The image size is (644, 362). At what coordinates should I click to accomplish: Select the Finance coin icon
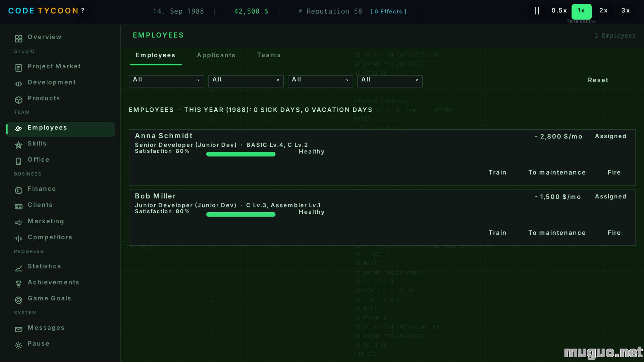[x=18, y=191]
